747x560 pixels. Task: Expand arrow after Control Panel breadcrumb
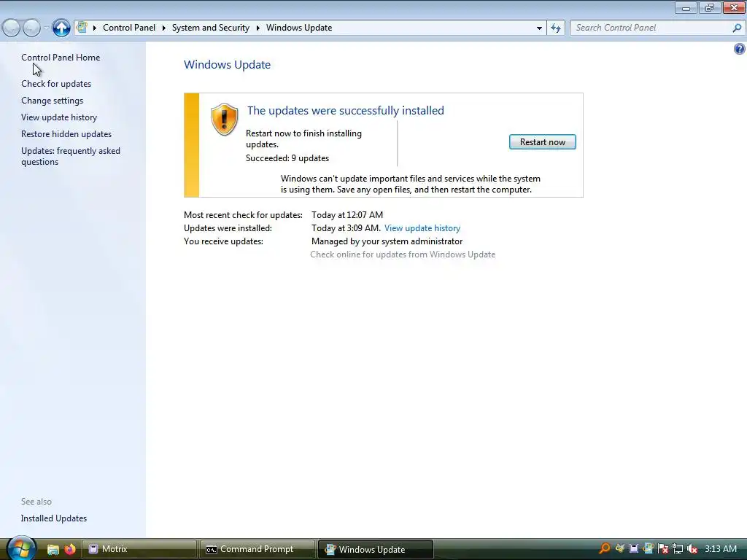click(x=163, y=28)
